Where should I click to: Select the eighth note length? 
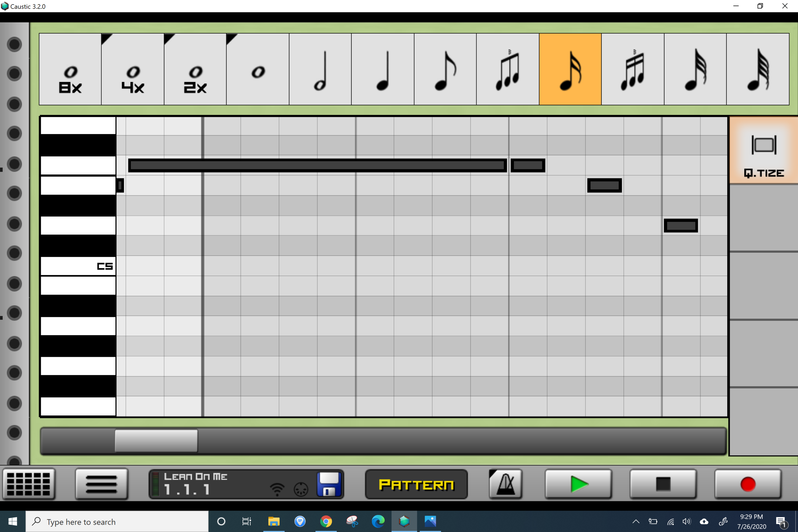coord(445,69)
